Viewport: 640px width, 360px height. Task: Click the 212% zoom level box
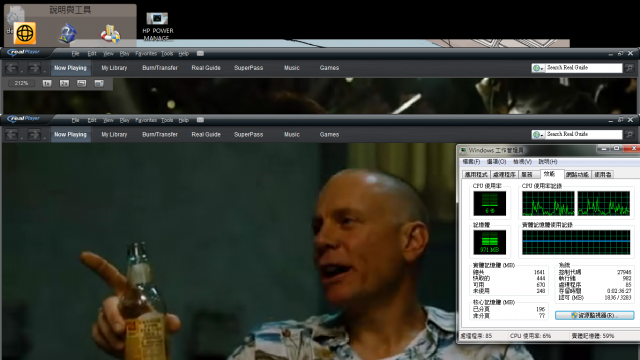tap(21, 83)
